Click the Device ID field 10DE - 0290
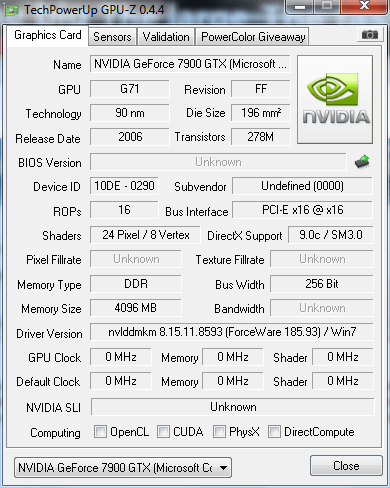Image resolution: width=390 pixels, height=488 pixels. (x=124, y=186)
